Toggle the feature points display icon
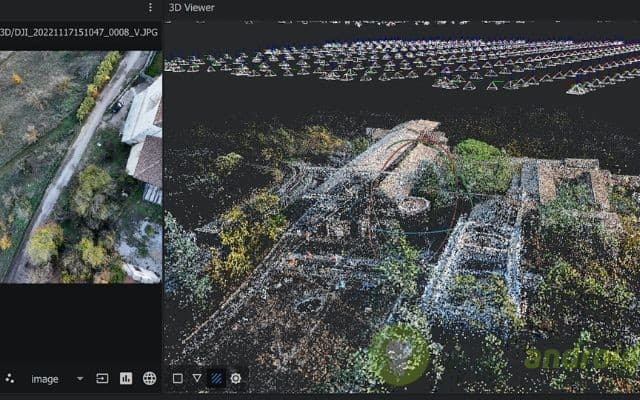Image resolution: width=640 pixels, height=400 pixels. click(10, 379)
